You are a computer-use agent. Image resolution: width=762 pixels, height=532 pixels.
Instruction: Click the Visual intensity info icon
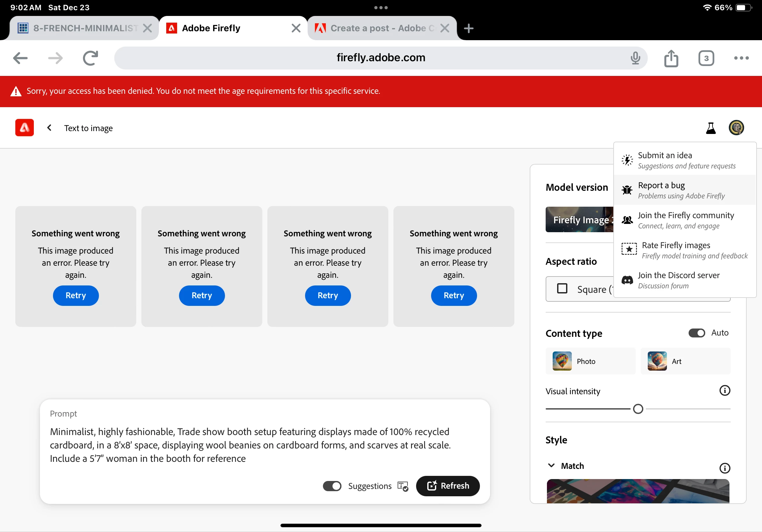724,391
